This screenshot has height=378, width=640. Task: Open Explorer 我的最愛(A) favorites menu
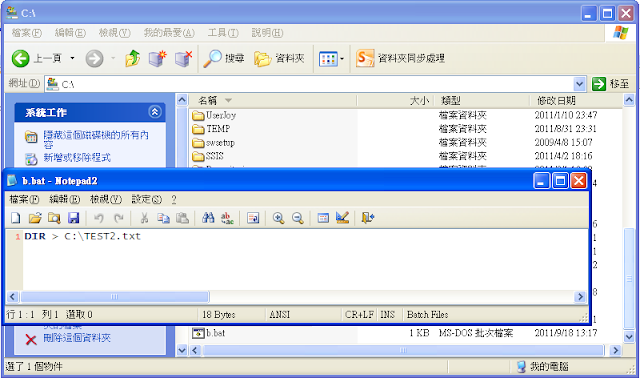[169, 33]
